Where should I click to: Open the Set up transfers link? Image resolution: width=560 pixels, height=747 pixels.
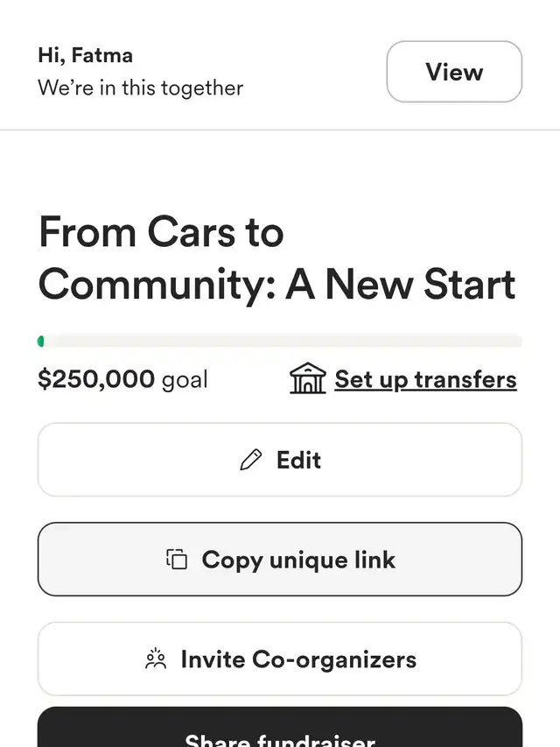click(x=425, y=379)
